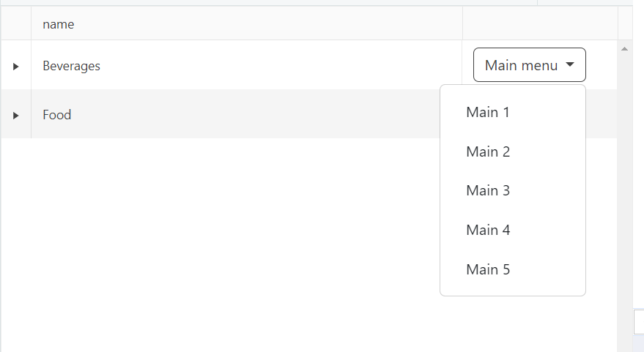Pick Main 3 in the dropdown list
This screenshot has height=352, width=644.
487,190
